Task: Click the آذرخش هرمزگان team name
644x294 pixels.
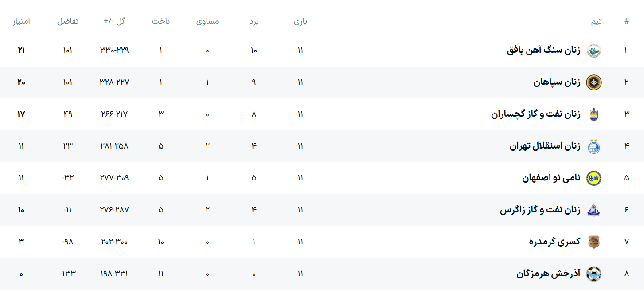Action: (548, 274)
